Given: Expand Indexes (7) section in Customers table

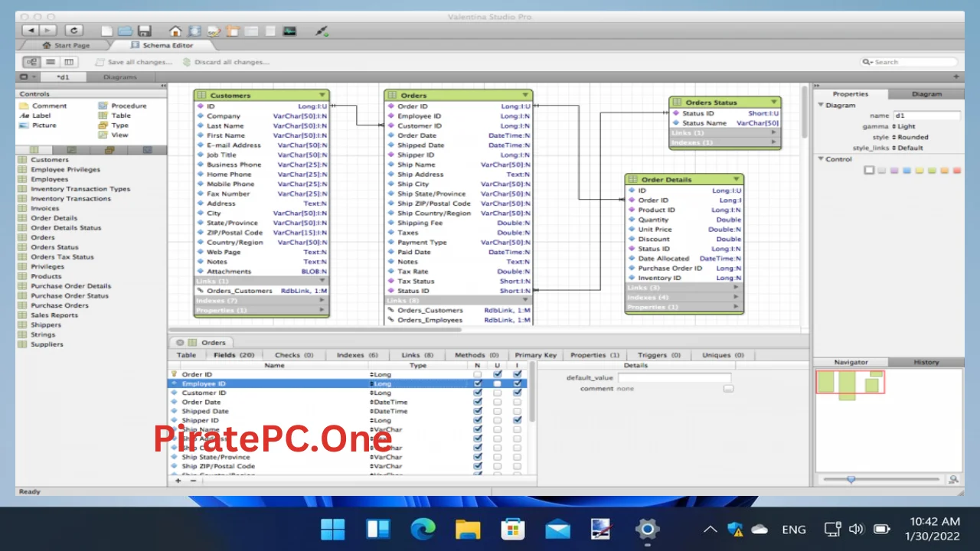Looking at the screenshot, I should pyautogui.click(x=322, y=301).
